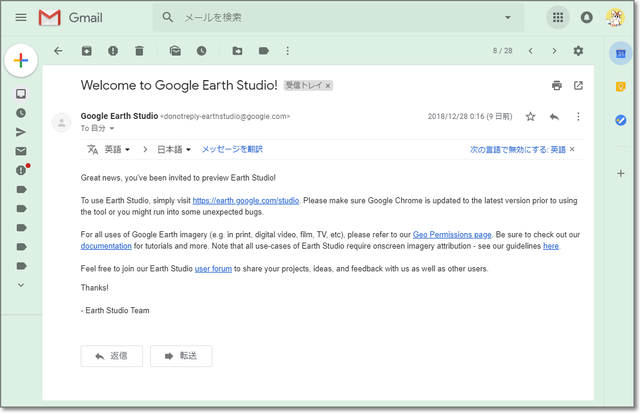
Task: Toggle the main menu hamburger
Action: 21,17
